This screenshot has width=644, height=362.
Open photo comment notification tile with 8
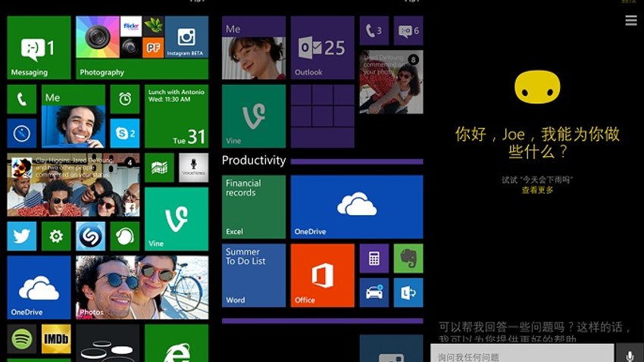391,82
